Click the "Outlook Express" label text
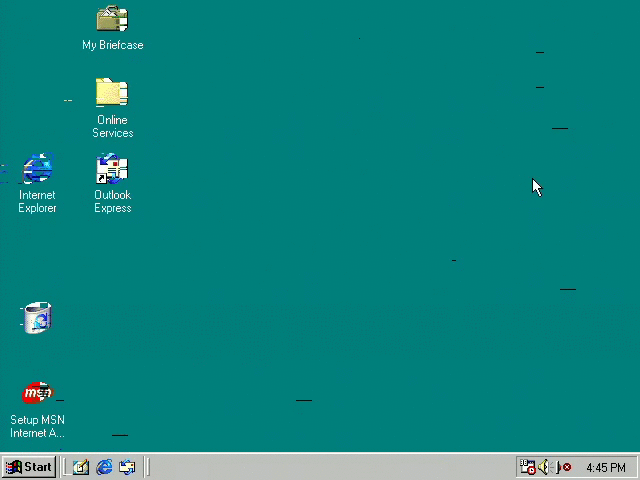 point(113,202)
